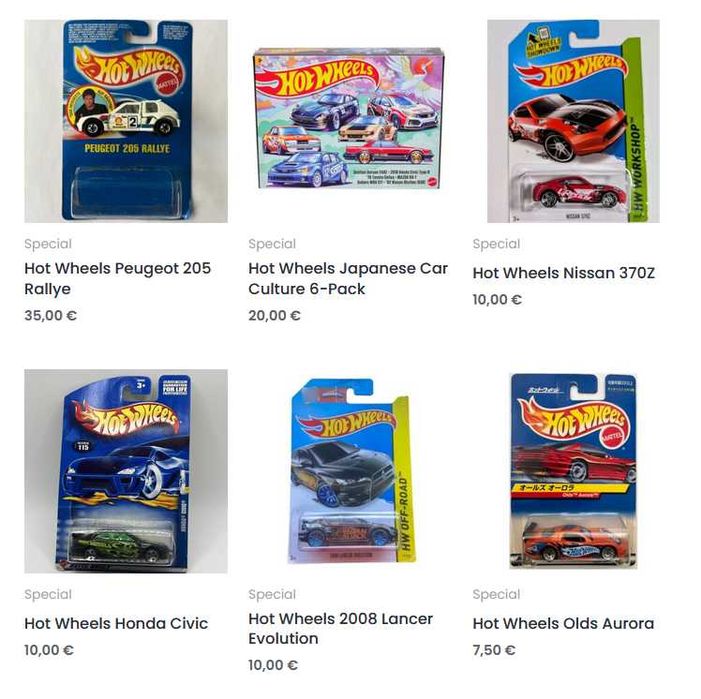Select the Special category above Lancer Evolution
Screen dimensions: 701x699
click(x=272, y=594)
